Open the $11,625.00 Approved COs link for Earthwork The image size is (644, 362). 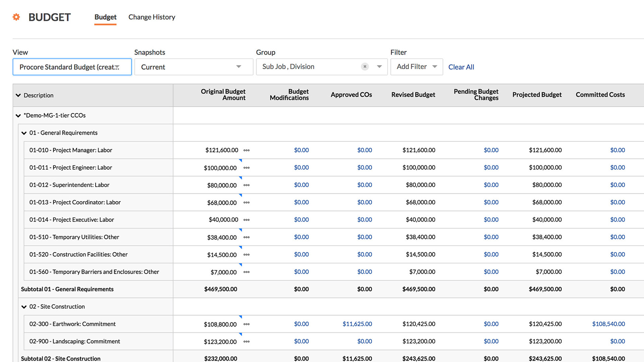357,324
